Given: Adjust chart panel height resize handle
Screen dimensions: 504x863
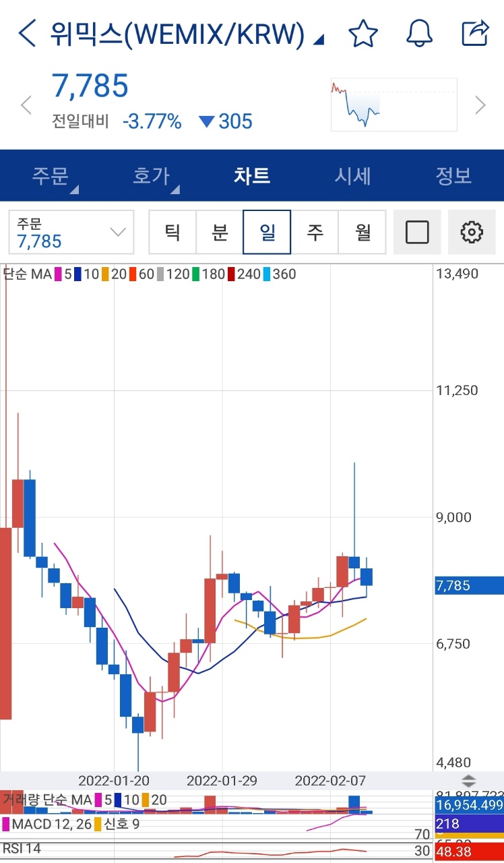Looking at the screenshot, I should (x=468, y=781).
